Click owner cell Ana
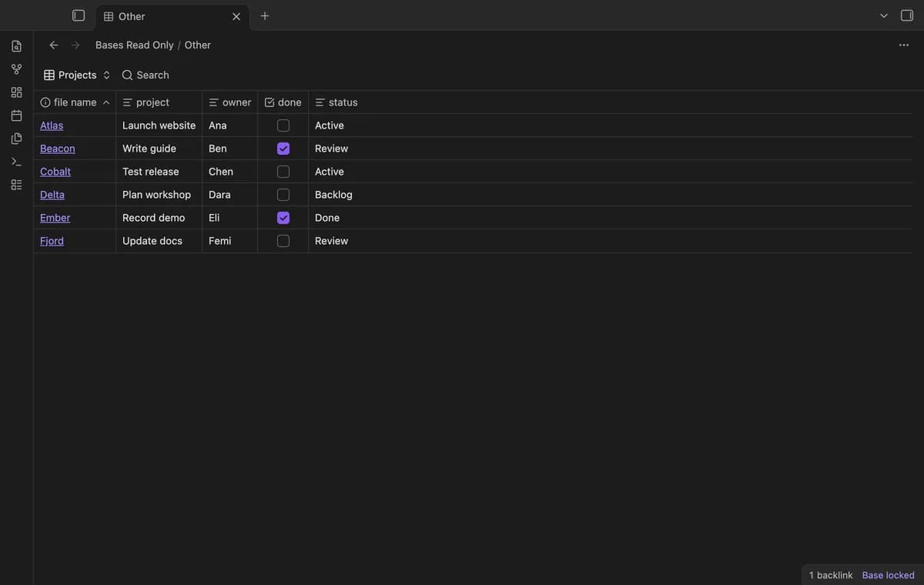The height and width of the screenshot is (585, 924). click(229, 125)
